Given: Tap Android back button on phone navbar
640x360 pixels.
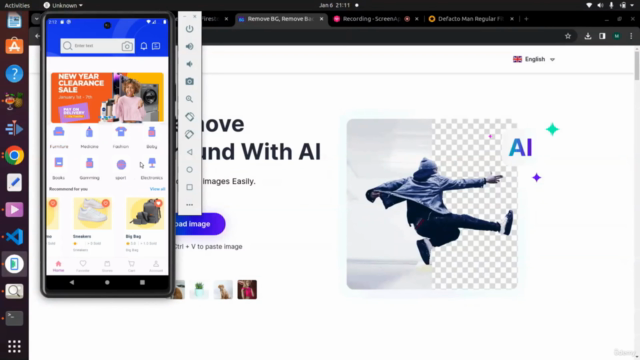Looking at the screenshot, I should click(72, 282).
